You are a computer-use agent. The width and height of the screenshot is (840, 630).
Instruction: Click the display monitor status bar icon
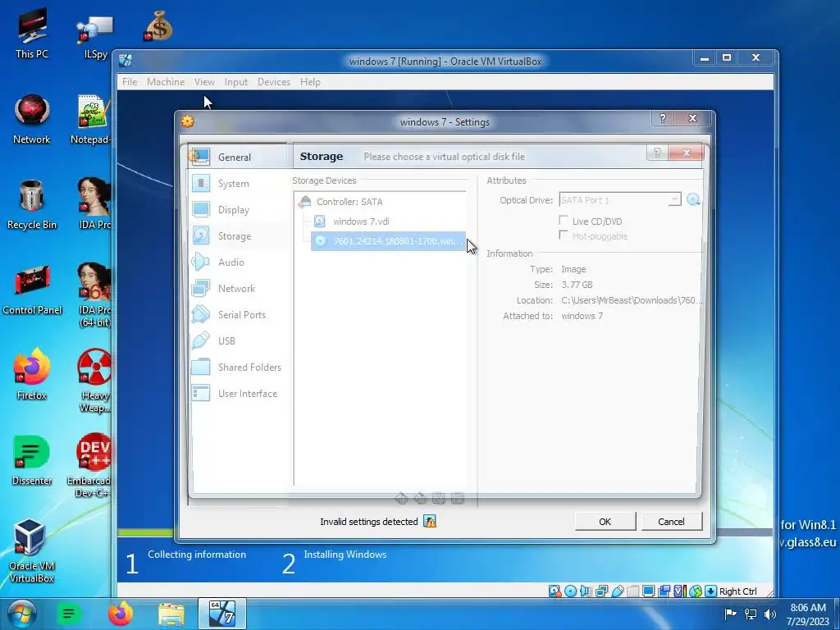click(649, 591)
